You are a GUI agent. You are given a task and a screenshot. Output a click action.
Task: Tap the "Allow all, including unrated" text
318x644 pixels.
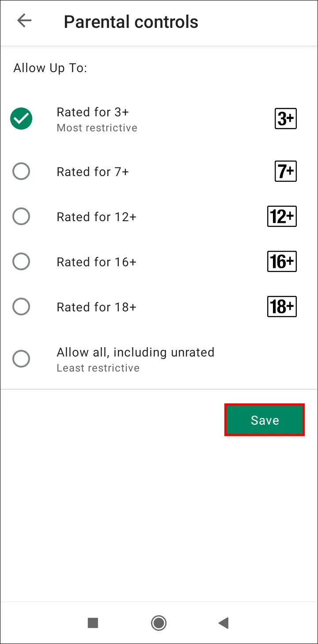(x=135, y=352)
